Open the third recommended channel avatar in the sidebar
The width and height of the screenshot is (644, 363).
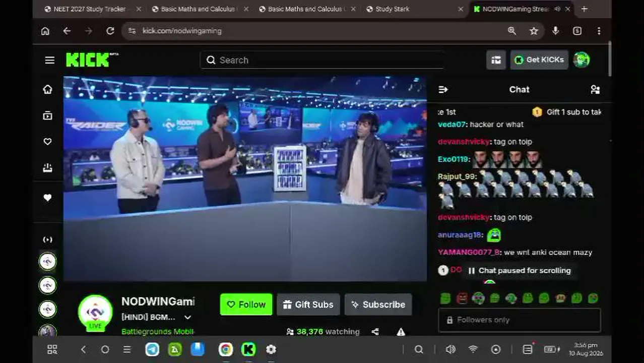pyautogui.click(x=47, y=309)
